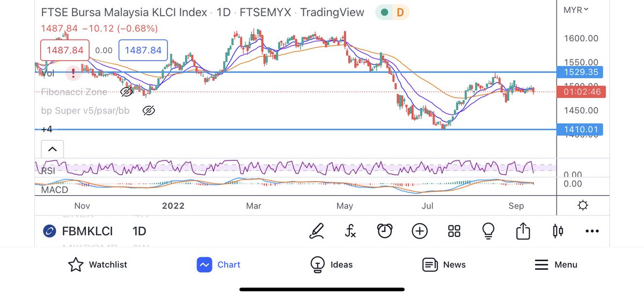Tap the 1450.00 price scale value
644x297 pixels.
coord(581,110)
